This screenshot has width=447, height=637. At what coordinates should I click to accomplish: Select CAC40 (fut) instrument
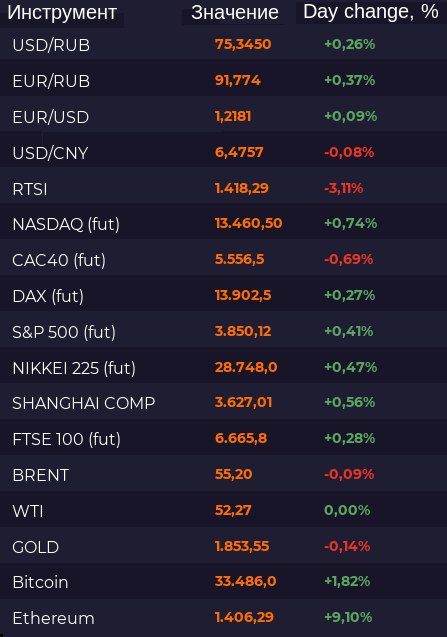(59, 260)
